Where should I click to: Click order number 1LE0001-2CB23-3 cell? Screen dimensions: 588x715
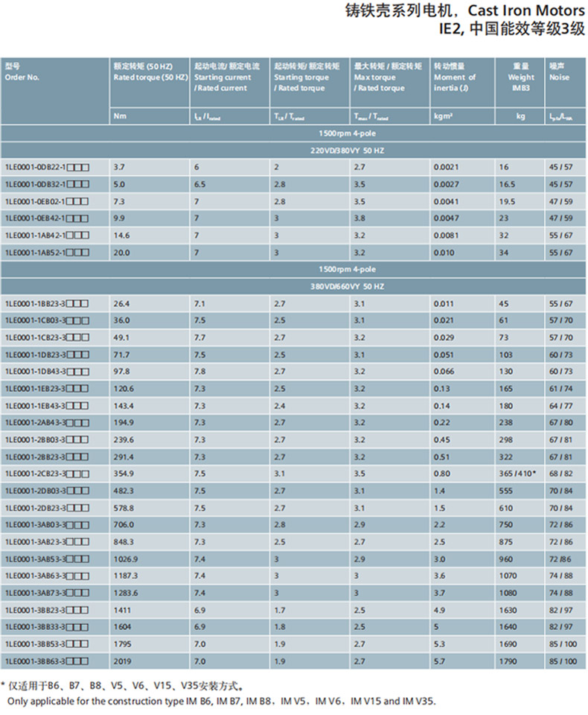pos(47,474)
